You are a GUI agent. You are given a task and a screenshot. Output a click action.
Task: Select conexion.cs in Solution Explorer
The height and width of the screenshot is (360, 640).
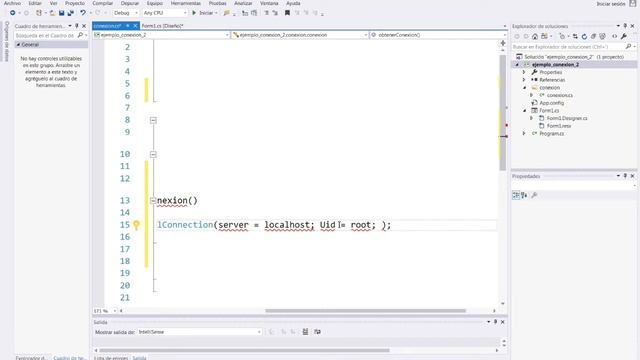pos(559,95)
